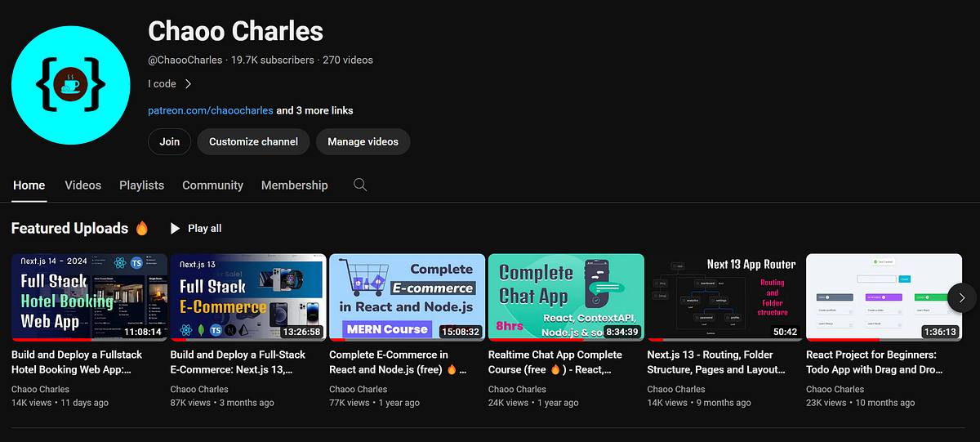Click the Join button
This screenshot has width=980, height=442.
click(x=170, y=141)
